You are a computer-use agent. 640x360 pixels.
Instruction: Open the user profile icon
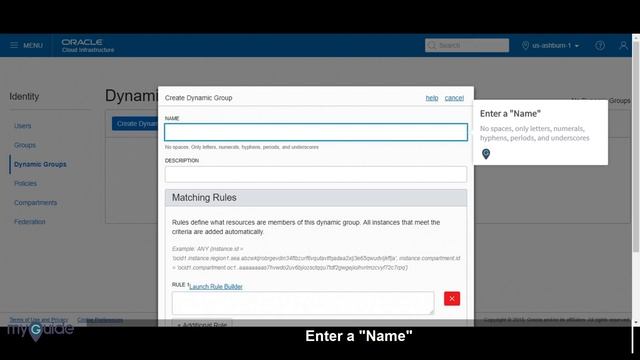coord(623,45)
